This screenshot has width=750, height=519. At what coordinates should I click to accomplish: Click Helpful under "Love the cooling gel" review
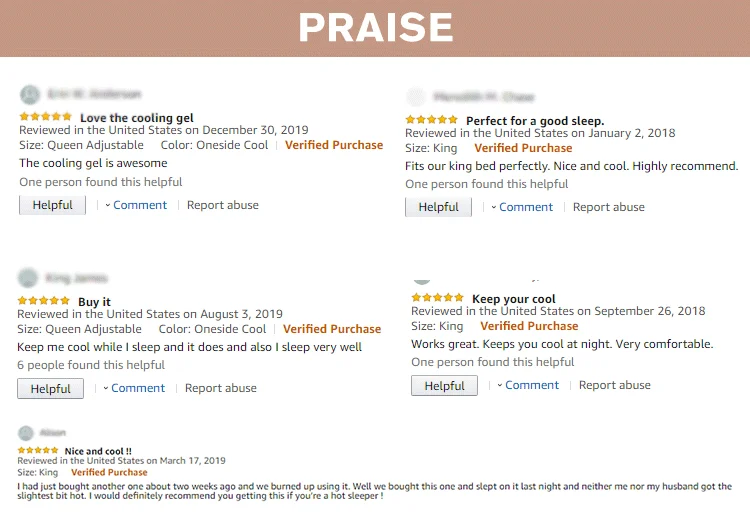click(x=52, y=205)
